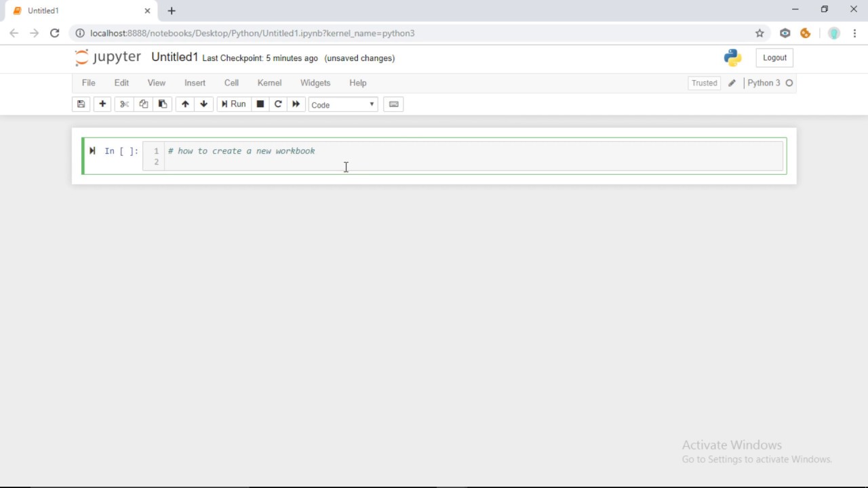Interrupt the kernel with stop icon

(x=260, y=104)
